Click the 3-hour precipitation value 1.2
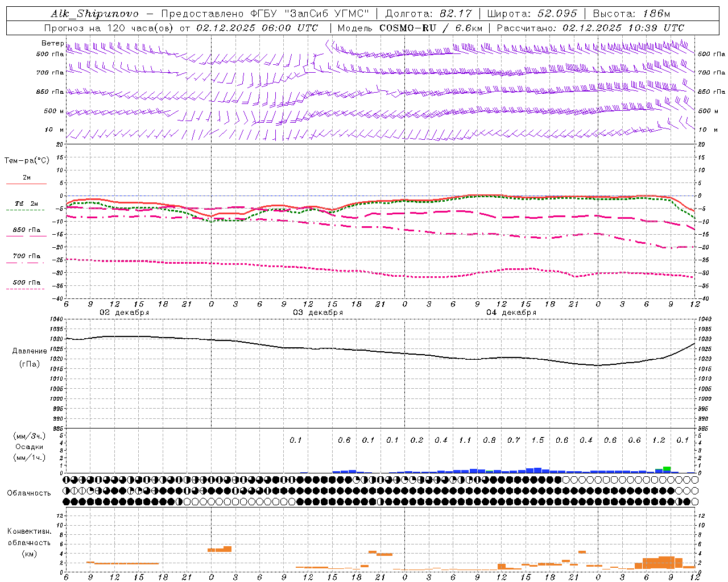The height and width of the screenshot is (582, 728). pyautogui.click(x=659, y=440)
